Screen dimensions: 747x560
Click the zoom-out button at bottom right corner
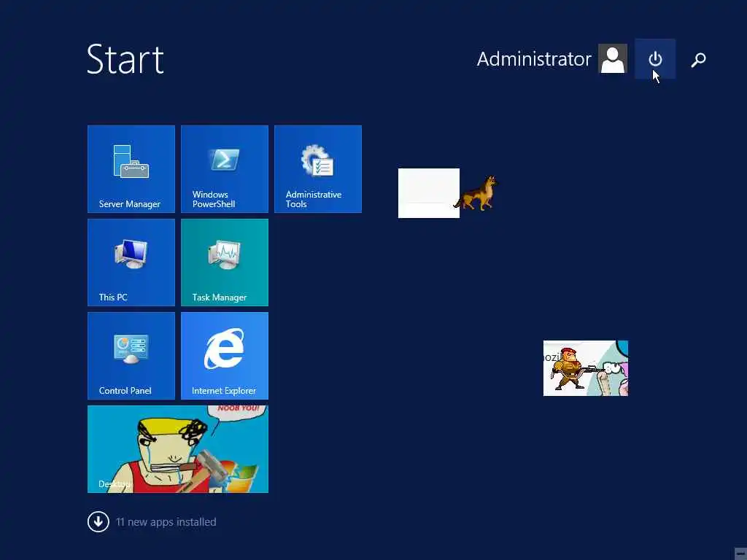pos(740,553)
